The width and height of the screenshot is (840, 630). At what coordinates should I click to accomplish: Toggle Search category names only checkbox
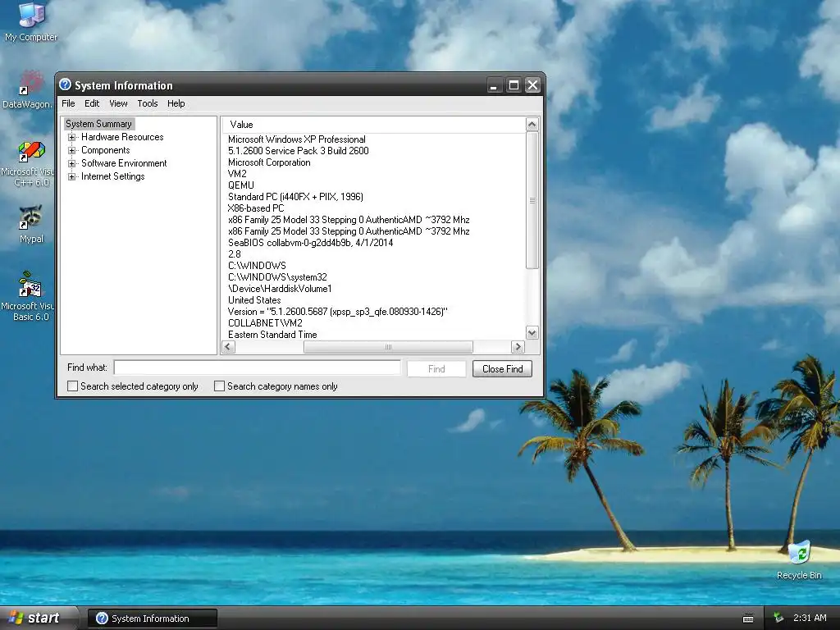[219, 386]
